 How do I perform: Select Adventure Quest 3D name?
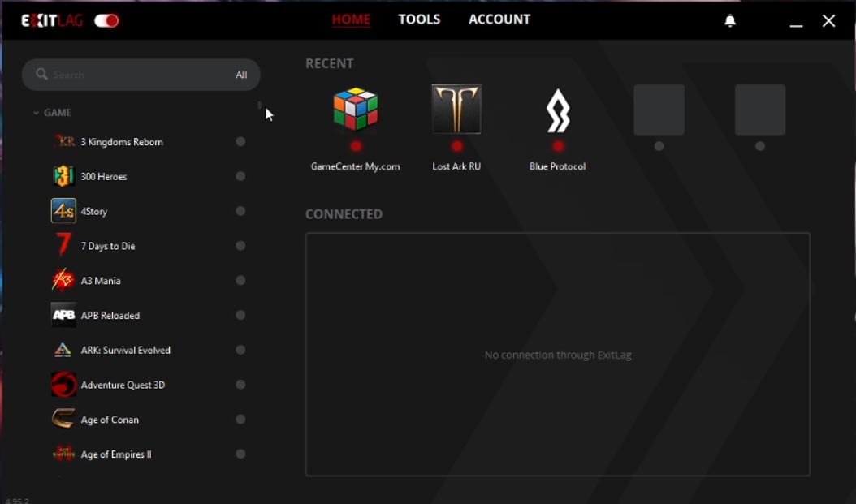pyautogui.click(x=123, y=385)
